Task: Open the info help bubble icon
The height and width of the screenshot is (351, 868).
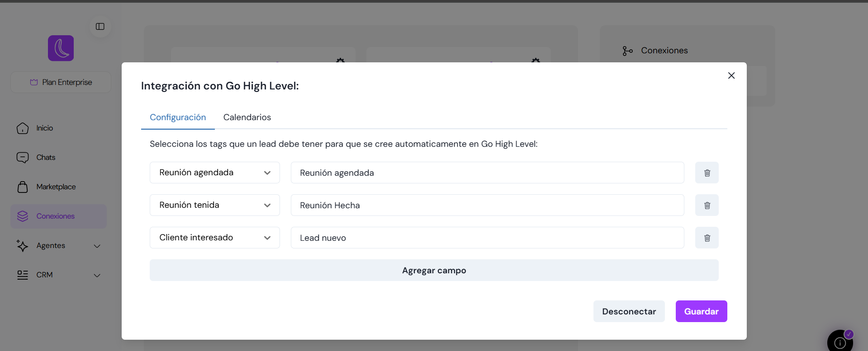Action: pos(840,343)
